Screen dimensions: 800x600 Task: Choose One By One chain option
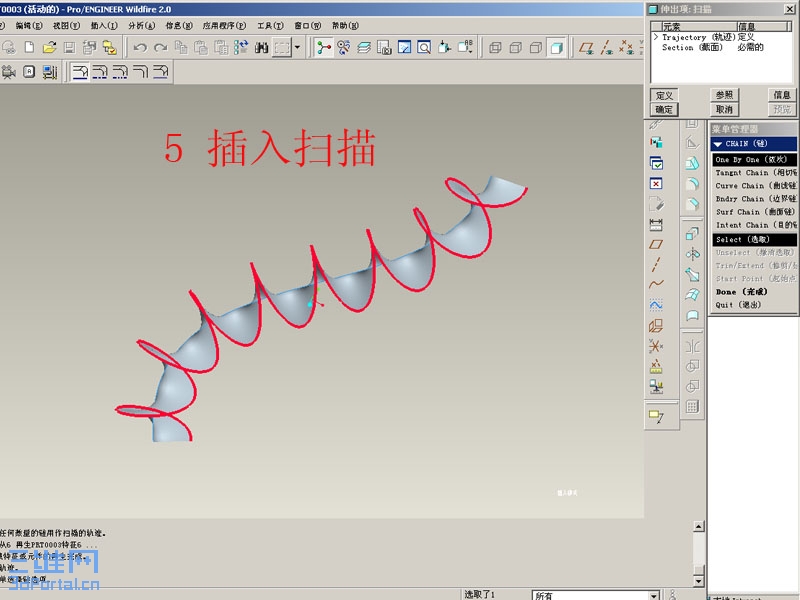point(754,160)
